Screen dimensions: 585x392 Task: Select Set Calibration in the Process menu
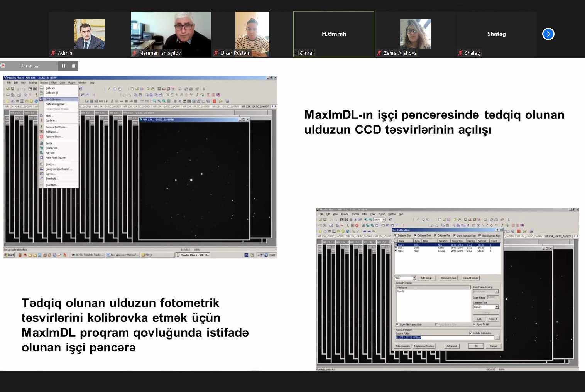click(54, 100)
